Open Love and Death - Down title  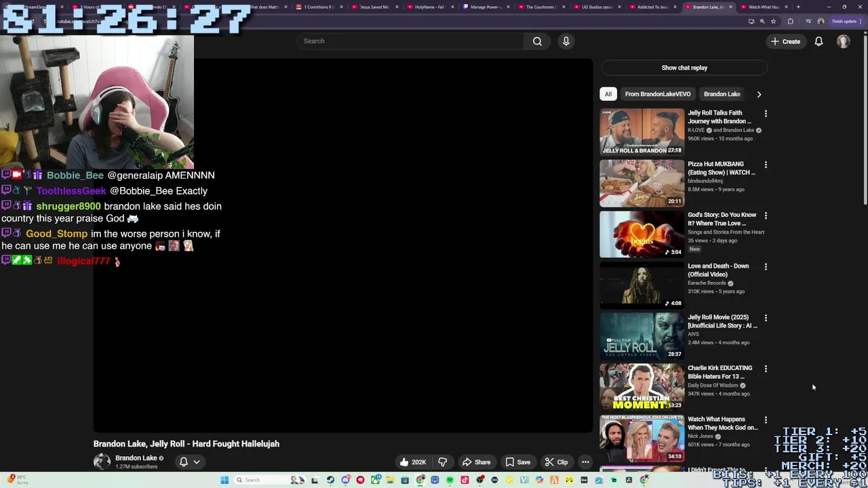point(718,270)
